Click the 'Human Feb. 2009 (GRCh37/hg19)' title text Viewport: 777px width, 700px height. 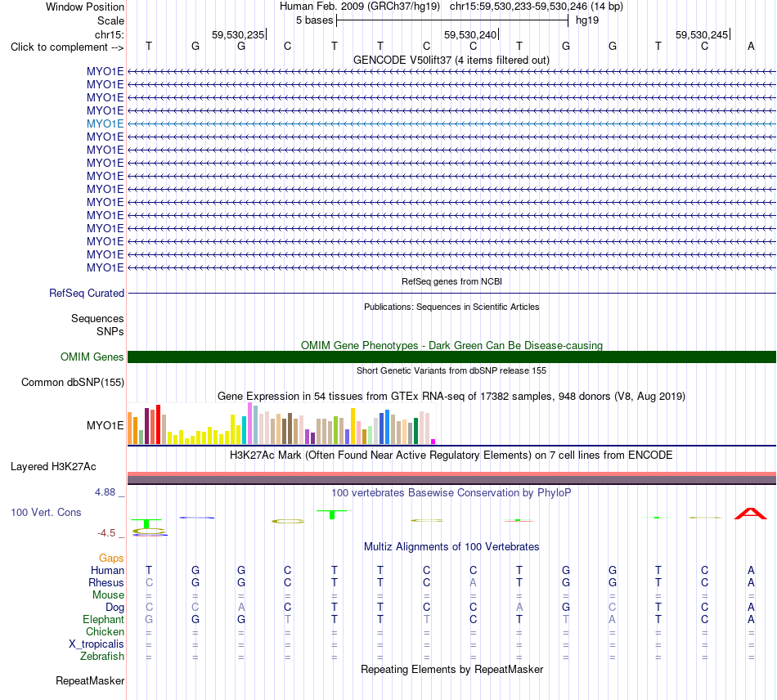tap(360, 7)
